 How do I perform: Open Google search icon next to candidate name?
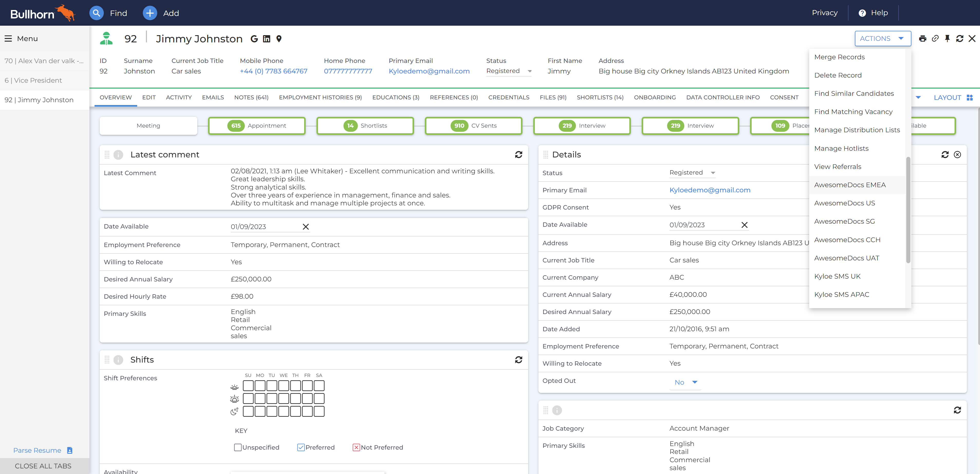(254, 39)
